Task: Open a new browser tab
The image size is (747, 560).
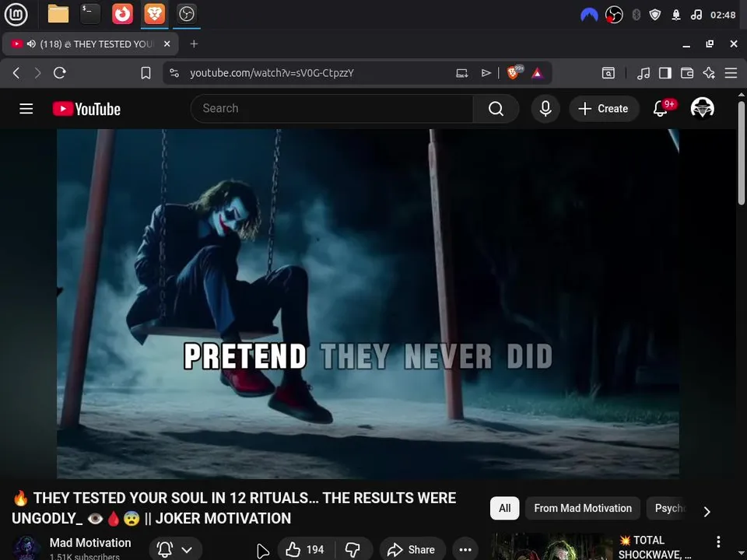Action: point(194,44)
